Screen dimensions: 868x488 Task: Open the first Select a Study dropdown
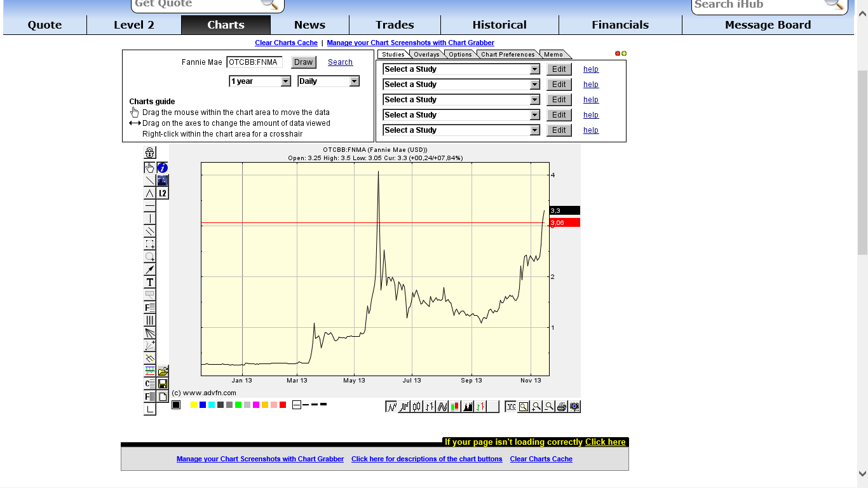[460, 69]
